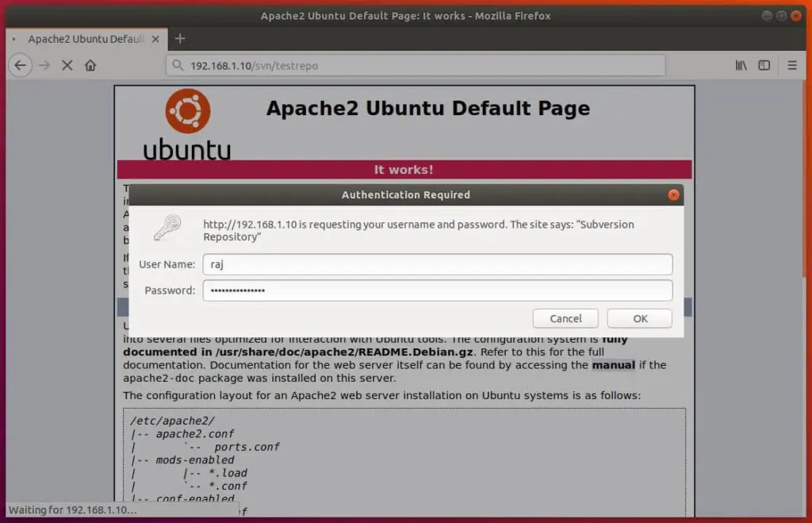Open the Firefox hamburger menu
The image size is (812, 523).
[792, 65]
